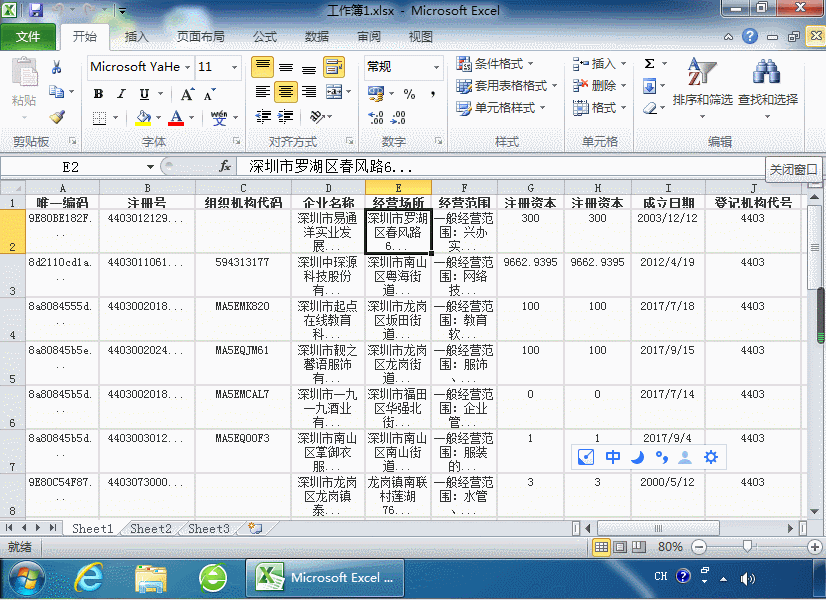Apply red font color A

tap(176, 118)
